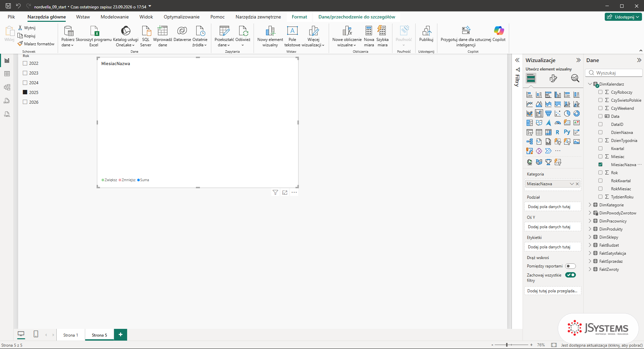Disable Zachowaj wszystkie filtry toggle
The width and height of the screenshot is (644, 349).
[570, 275]
